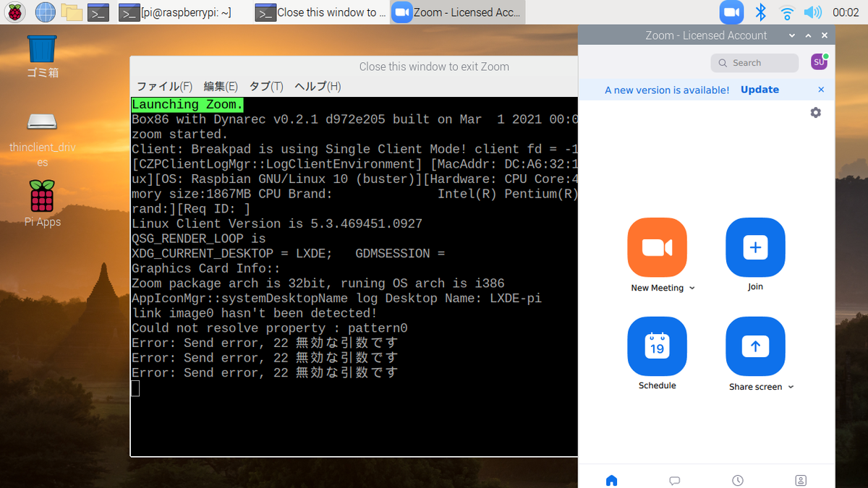Click the Join meeting plus button
868x488 pixels.
pos(755,247)
